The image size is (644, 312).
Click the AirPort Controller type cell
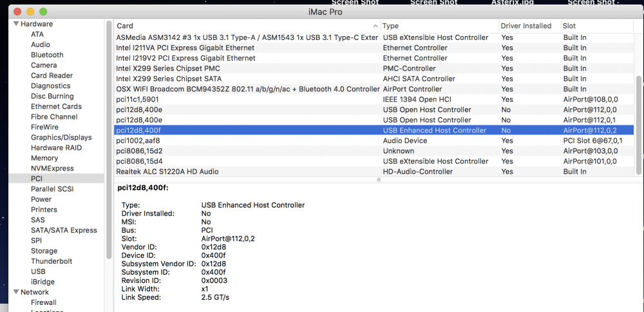(x=412, y=89)
